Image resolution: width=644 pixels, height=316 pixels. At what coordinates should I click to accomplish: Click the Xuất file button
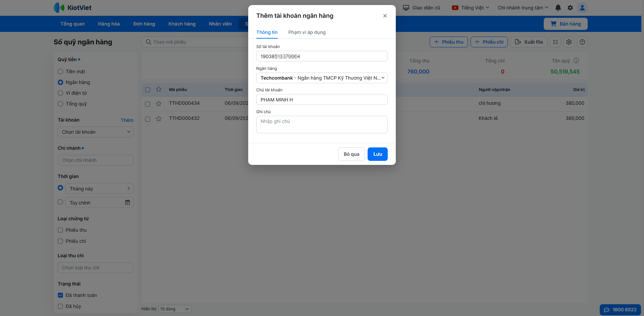pyautogui.click(x=529, y=42)
